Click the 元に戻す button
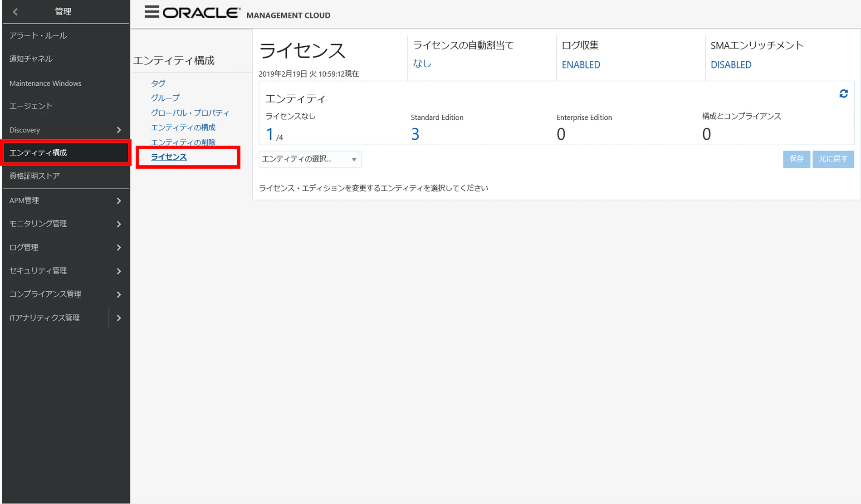Viewport: 861px width, 504px height. tap(833, 159)
